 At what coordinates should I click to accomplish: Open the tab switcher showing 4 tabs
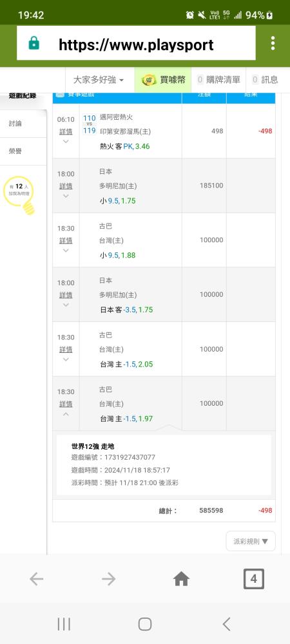coord(253,579)
